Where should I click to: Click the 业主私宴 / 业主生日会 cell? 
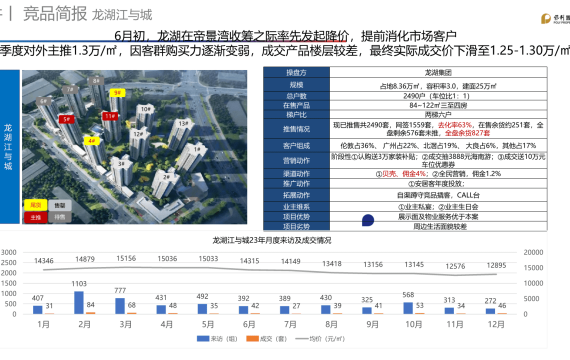[x=438, y=207]
